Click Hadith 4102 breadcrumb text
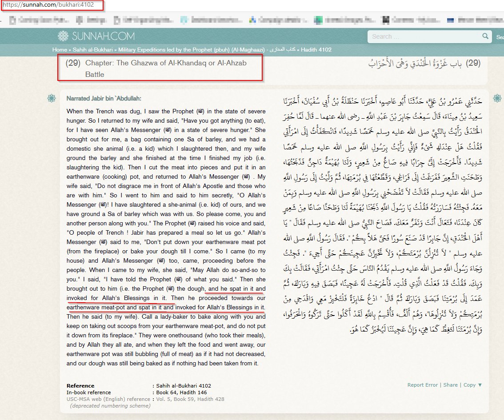Viewport: 504px width, 420px height. point(316,50)
